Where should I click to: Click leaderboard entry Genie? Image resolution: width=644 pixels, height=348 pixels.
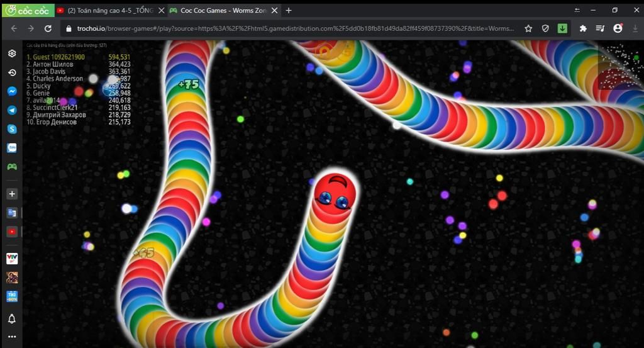(x=38, y=93)
